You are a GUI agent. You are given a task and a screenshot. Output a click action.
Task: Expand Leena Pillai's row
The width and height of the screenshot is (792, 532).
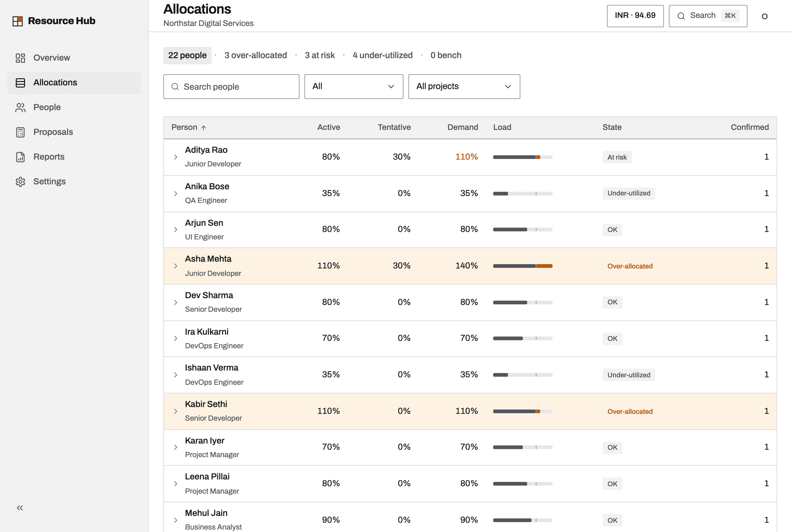pos(175,484)
